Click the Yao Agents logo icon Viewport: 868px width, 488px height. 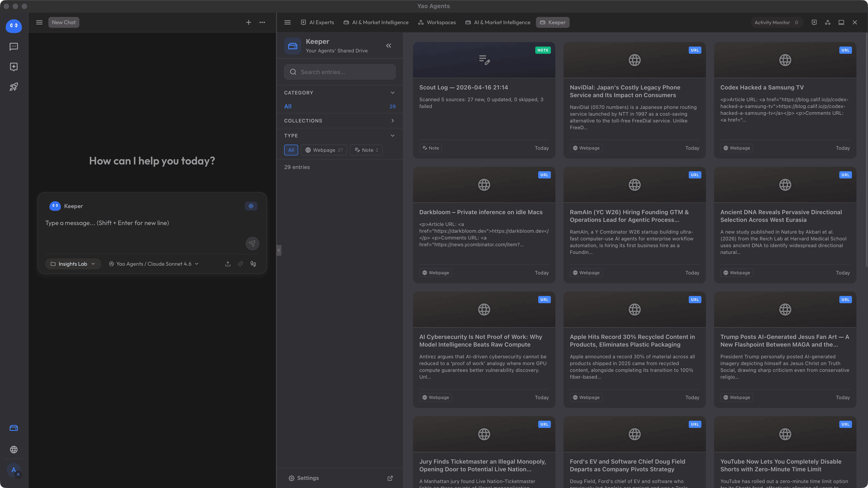point(14,26)
